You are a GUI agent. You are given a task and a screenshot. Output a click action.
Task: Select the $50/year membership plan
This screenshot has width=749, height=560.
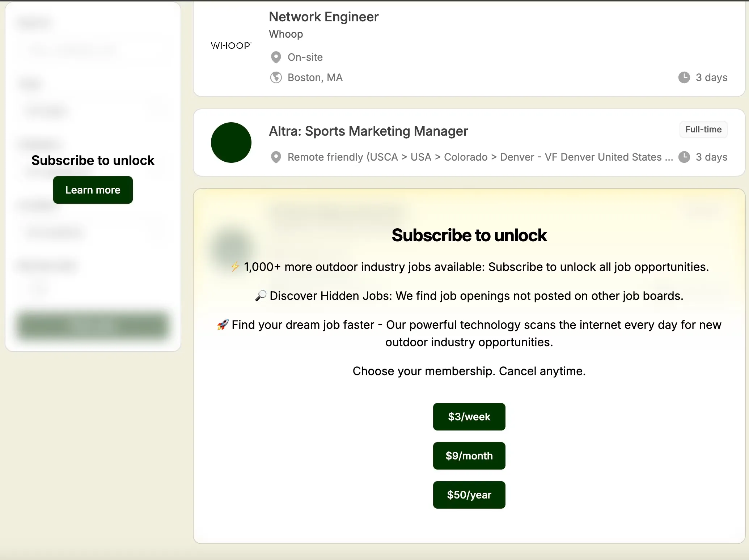point(469,495)
